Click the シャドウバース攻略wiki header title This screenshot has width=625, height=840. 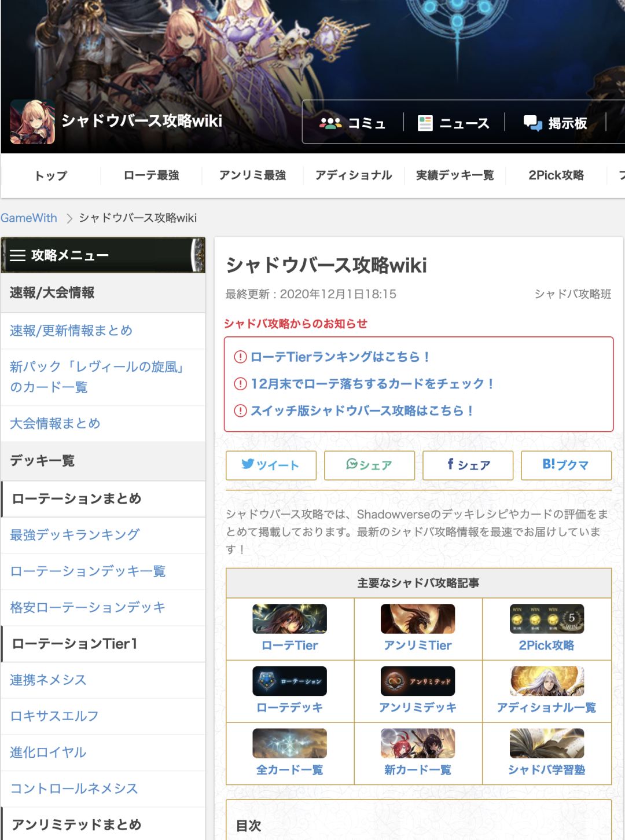(x=142, y=121)
